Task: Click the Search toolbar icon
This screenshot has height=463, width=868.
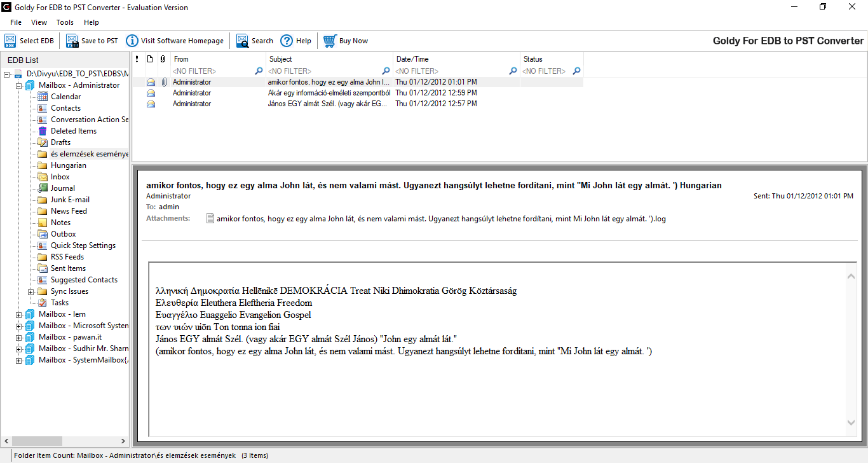Action: click(243, 41)
